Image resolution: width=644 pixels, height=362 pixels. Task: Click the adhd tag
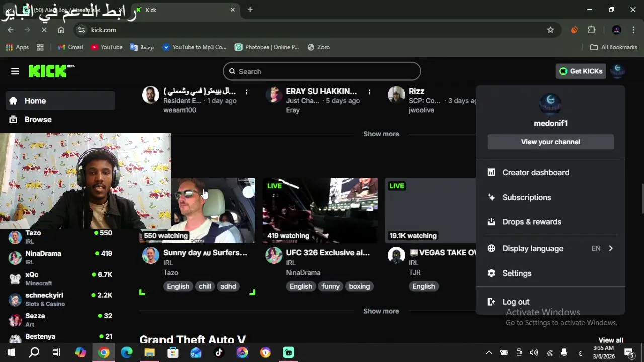(x=228, y=286)
